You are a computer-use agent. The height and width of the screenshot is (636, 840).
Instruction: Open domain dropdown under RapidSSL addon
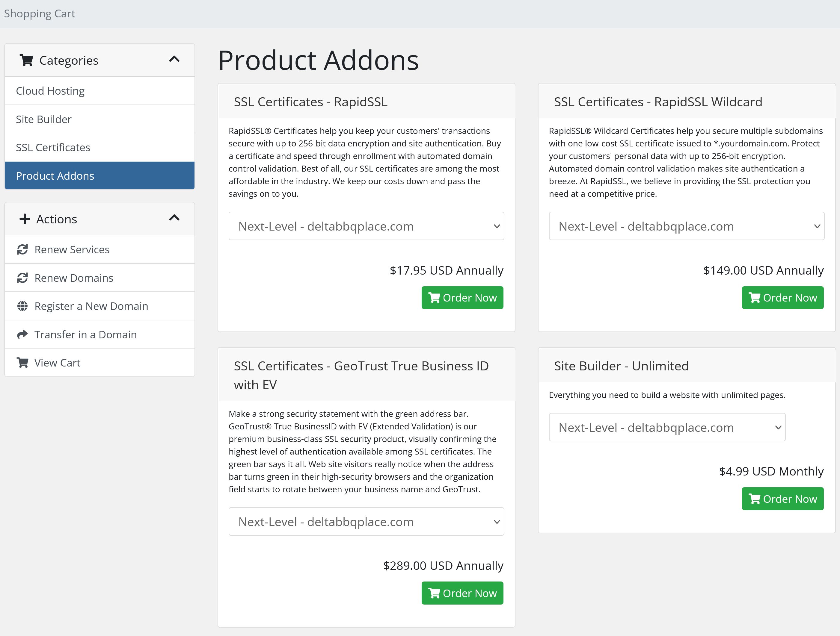pos(366,226)
